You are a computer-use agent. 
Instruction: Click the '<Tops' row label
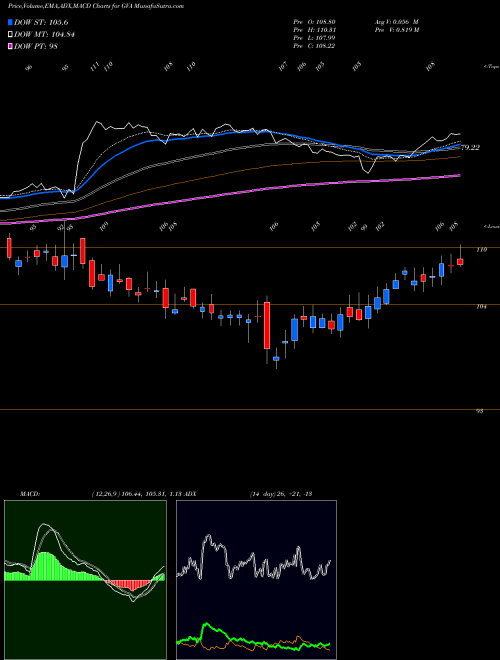491,67
